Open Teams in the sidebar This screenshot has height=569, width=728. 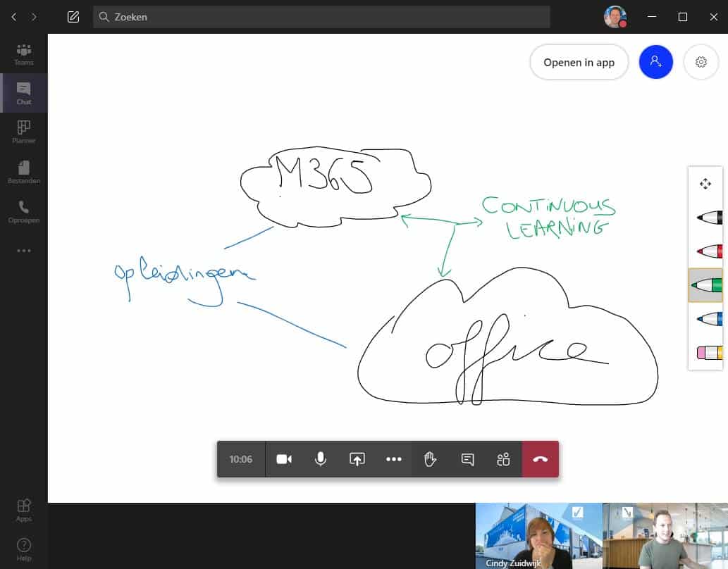pos(24,54)
